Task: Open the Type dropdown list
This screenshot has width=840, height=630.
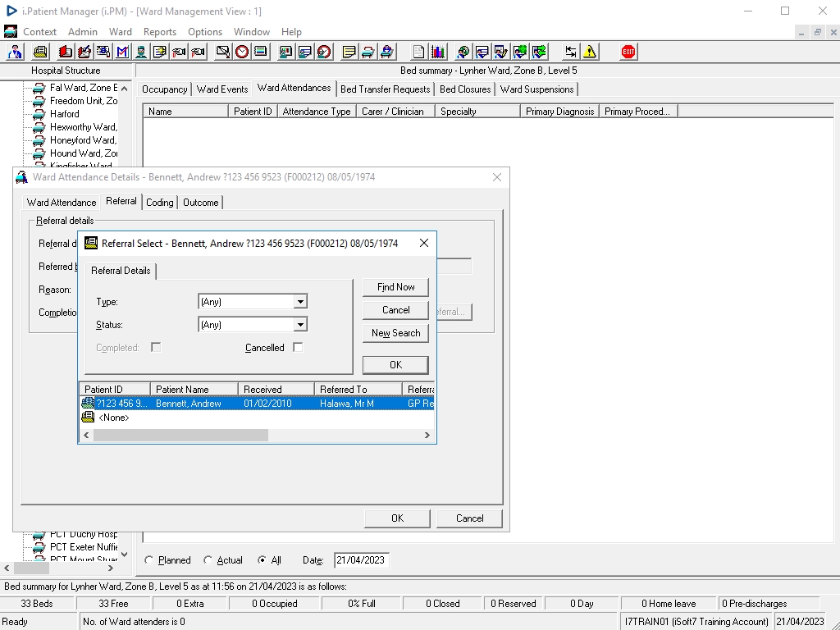Action: coord(300,302)
